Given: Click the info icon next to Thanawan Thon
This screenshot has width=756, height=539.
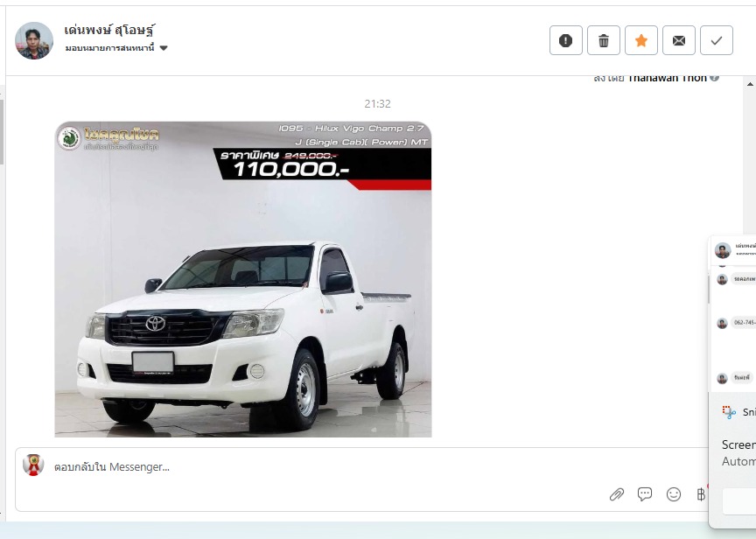Looking at the screenshot, I should pos(714,78).
